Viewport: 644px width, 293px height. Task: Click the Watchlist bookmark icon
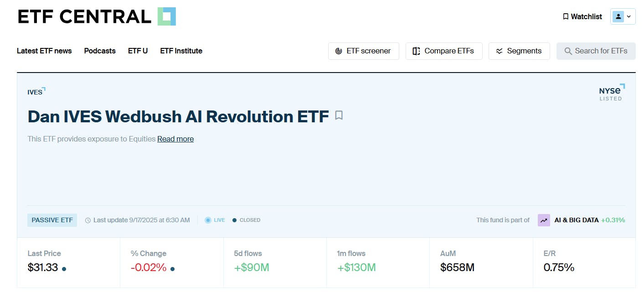click(565, 16)
